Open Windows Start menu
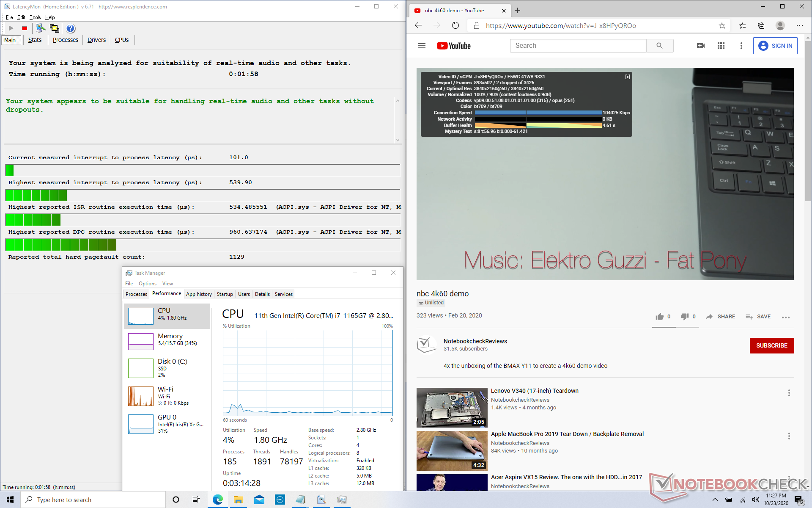The width and height of the screenshot is (812, 508). point(10,500)
